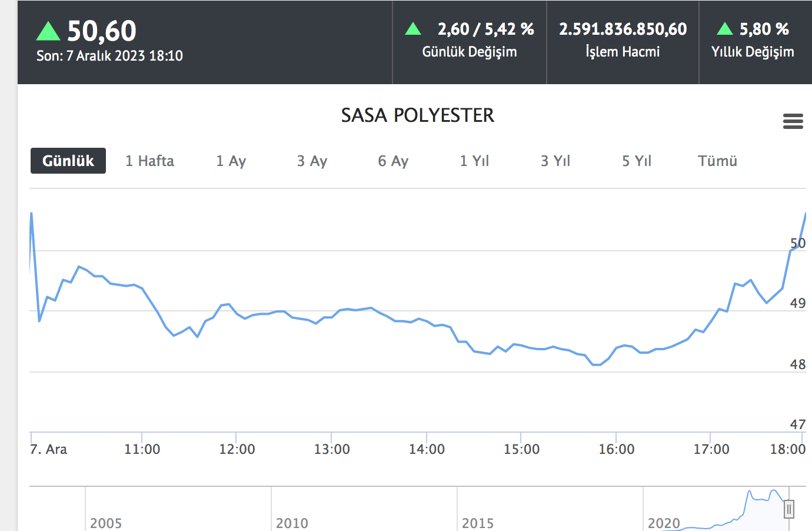Screen dimensions: 812x531
Task: Click the 15:00 time axis label
Action: (x=521, y=449)
